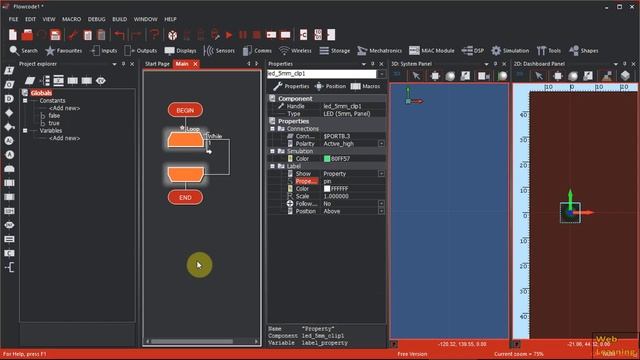Click the pointer tool in System Panel toolbar
The height and width of the screenshot is (360, 640).
[x=416, y=76]
